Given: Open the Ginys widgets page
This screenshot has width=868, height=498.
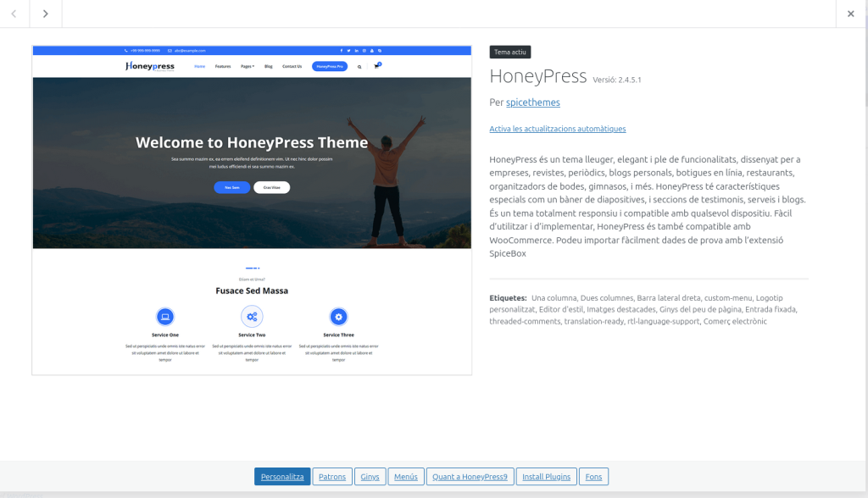Looking at the screenshot, I should [370, 477].
